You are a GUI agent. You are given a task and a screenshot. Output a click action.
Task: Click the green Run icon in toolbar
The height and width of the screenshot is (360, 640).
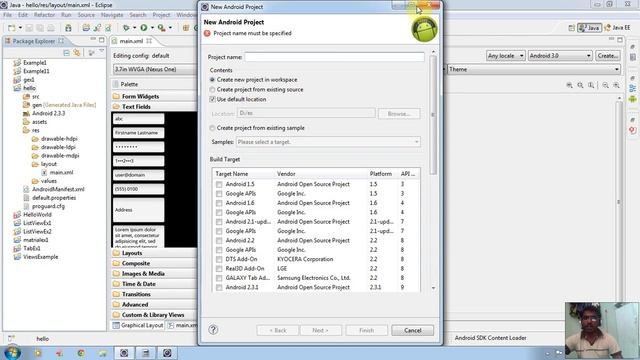pyautogui.click(x=144, y=28)
